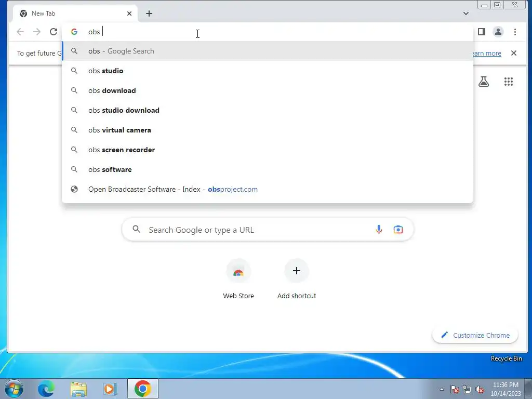Open the Windows Start menu
Viewport: 532px width, 399px height.
point(14,389)
